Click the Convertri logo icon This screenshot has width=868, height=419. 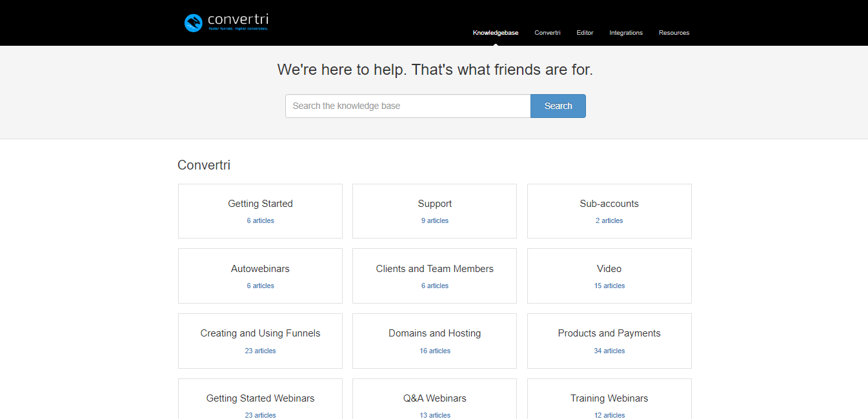click(194, 23)
